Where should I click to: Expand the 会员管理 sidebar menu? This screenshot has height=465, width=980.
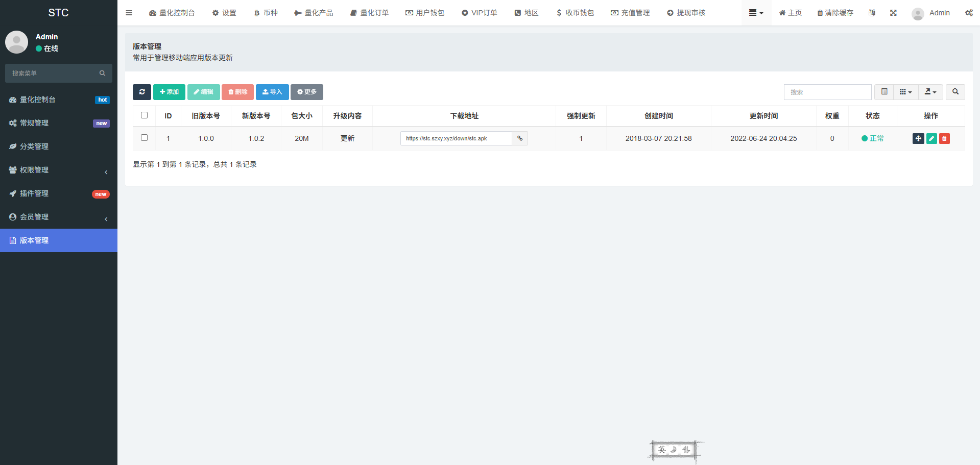(59, 217)
